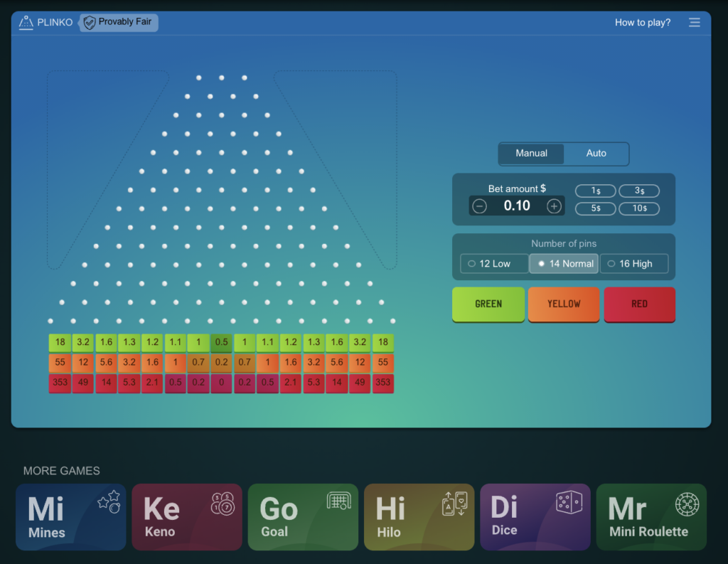The height and width of the screenshot is (564, 728).
Task: Click the red 0 center multiplier
Action: click(x=222, y=383)
